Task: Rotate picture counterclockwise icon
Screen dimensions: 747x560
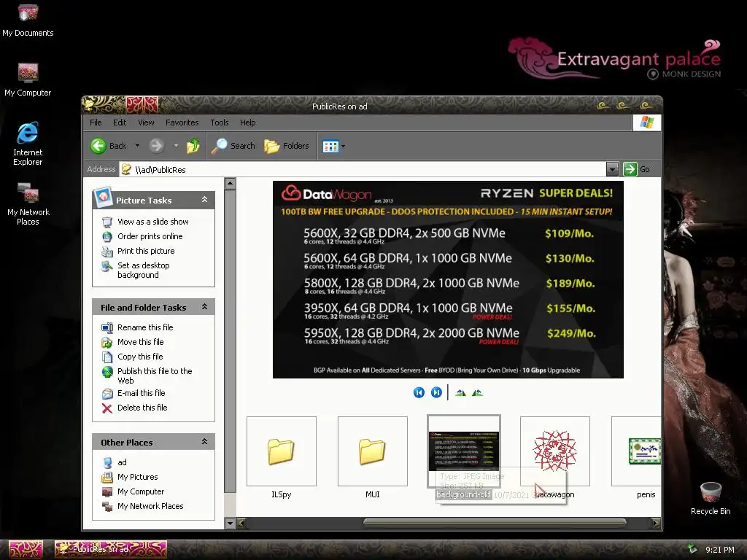Action: point(477,392)
